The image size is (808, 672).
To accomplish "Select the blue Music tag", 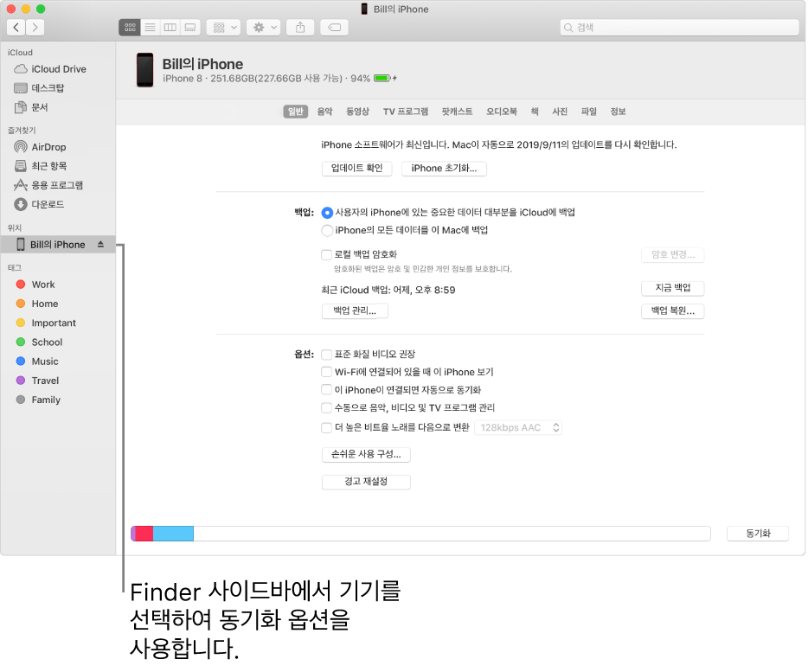I will [58, 362].
